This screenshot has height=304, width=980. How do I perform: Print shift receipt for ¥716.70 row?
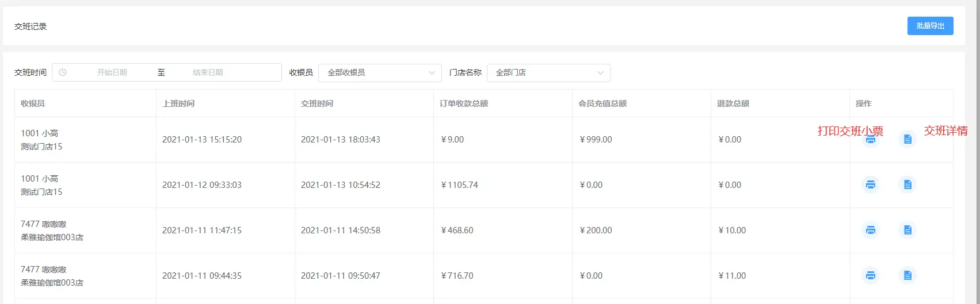[x=871, y=276]
